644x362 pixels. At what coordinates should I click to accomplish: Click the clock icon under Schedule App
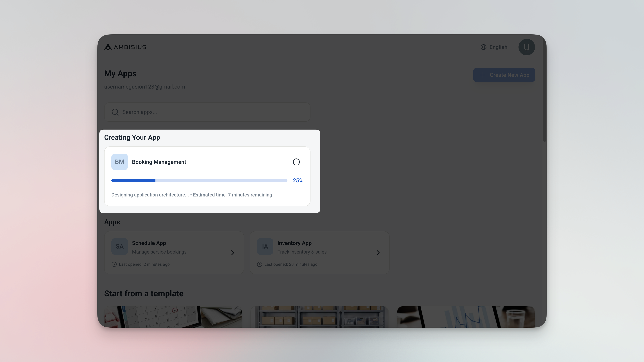click(x=114, y=265)
